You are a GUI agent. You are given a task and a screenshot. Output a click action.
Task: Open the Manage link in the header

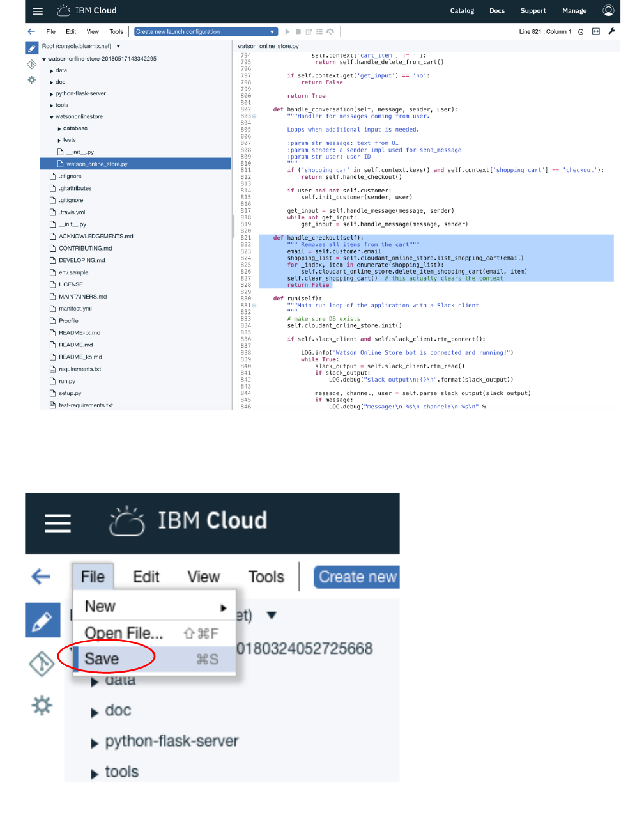tap(574, 10)
